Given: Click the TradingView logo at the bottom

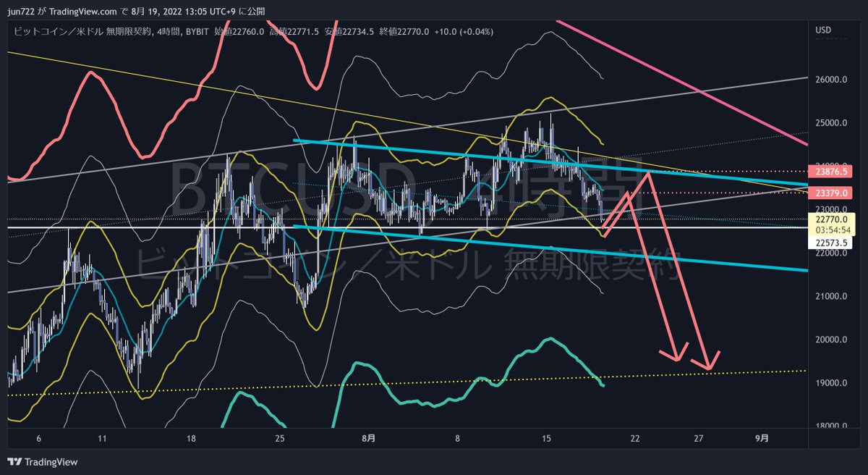Looking at the screenshot, I should [43, 462].
